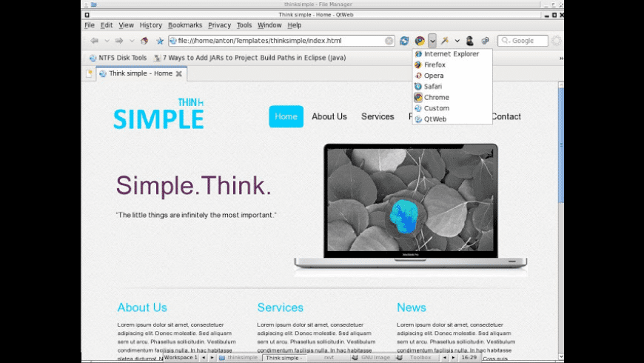
Task: Click the 16:29 clock in taskbar
Action: pos(469,358)
